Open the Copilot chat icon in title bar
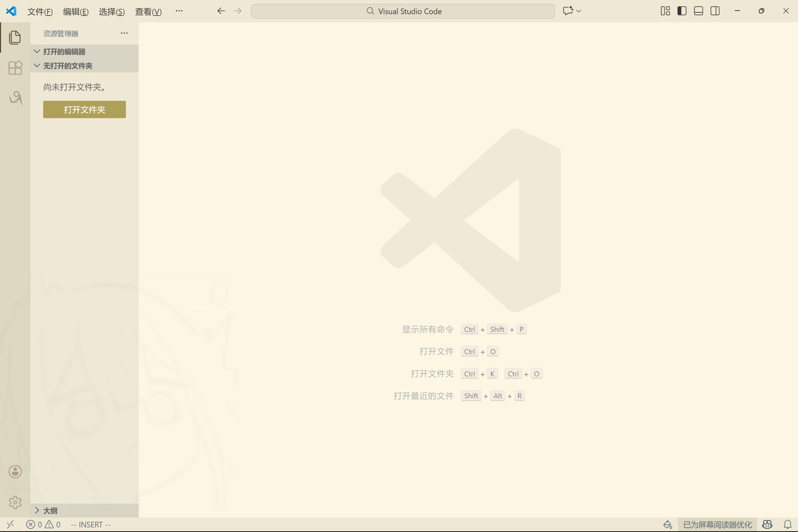Screen dimensions: 798x532 click(568, 11)
